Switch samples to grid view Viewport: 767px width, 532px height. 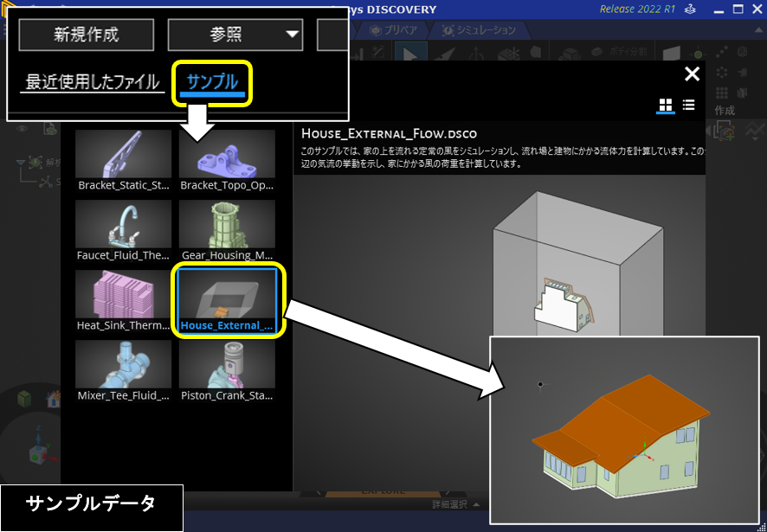point(666,105)
